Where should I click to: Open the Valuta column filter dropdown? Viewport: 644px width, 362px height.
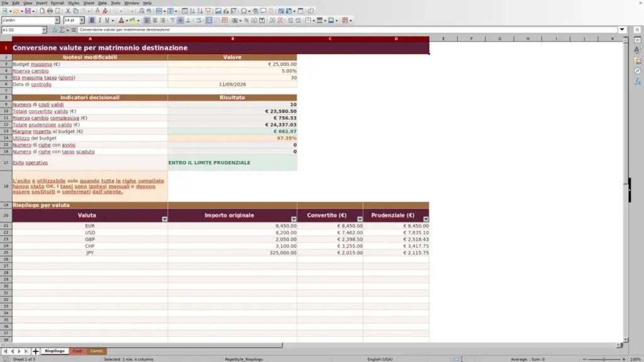[165, 219]
